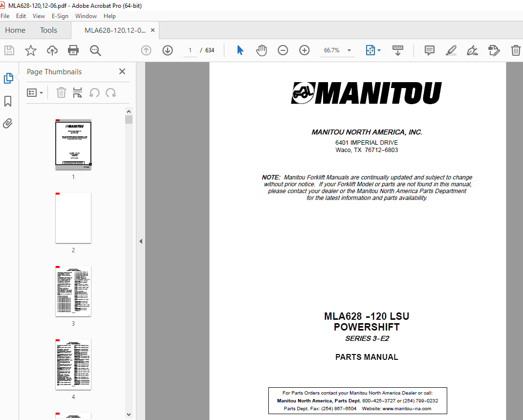Open the find text magnifier tool
Image resolution: width=523 pixels, height=420 pixels.
(95, 50)
